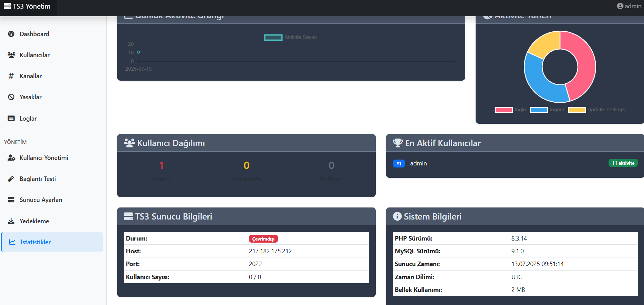Click the Bellek Kullanımı: label
The height and width of the screenshot is (305, 644).
coord(418,290)
